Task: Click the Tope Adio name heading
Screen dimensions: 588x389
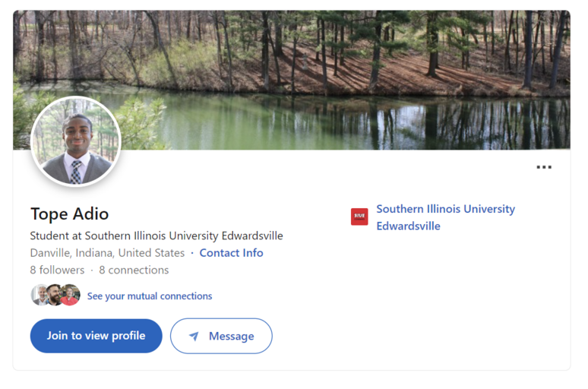Action: [x=70, y=214]
